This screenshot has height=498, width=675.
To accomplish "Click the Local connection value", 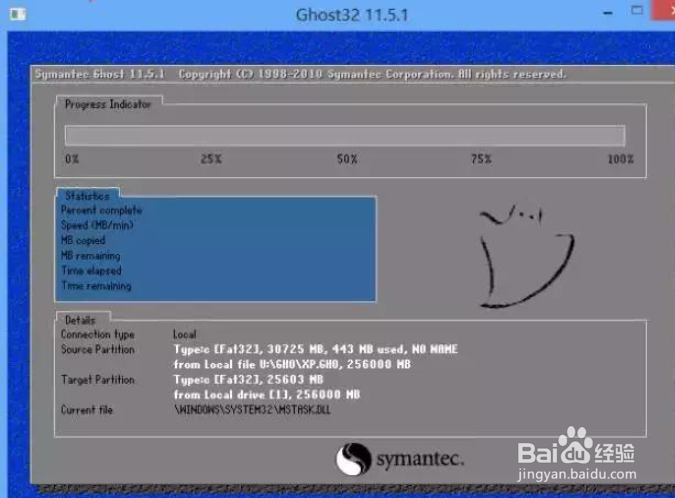I will [185, 334].
